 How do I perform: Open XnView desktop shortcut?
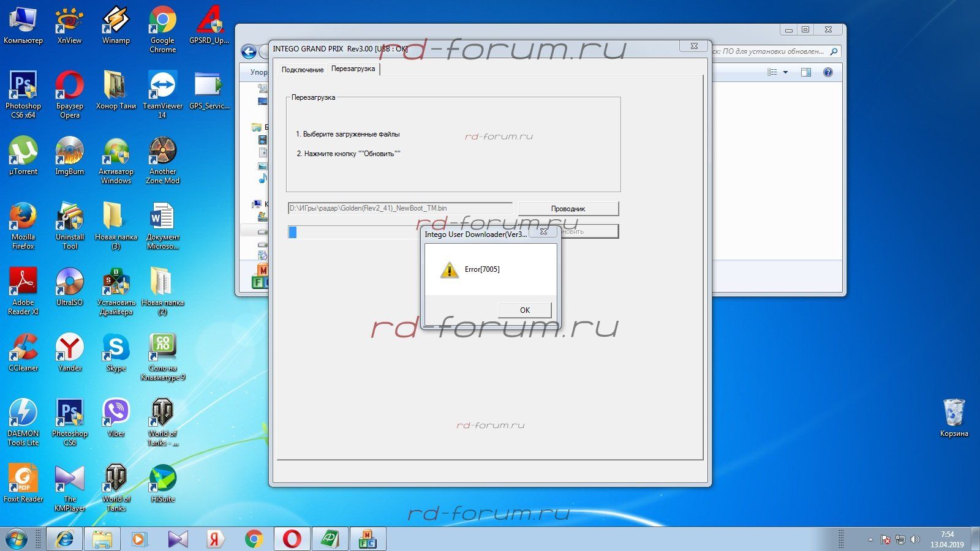pos(69,26)
